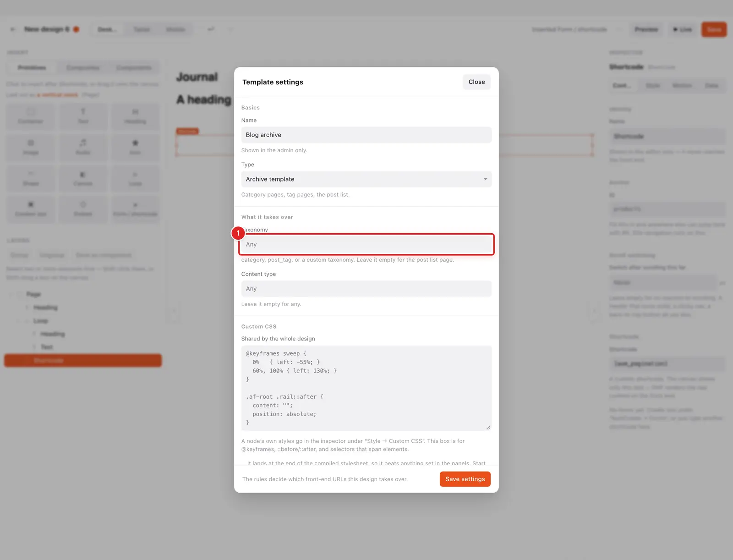Select the Primitives tab in Insert panel
Screen dimensions: 733x560
pyautogui.click(x=32, y=68)
